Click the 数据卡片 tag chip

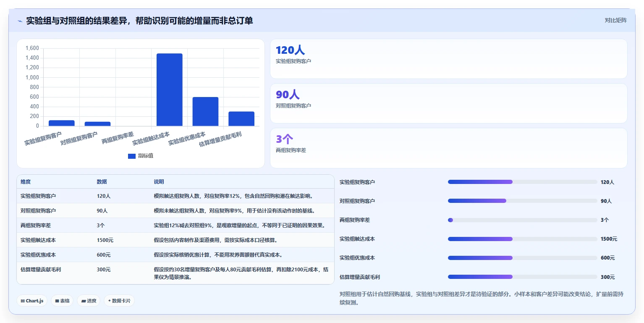tap(119, 301)
